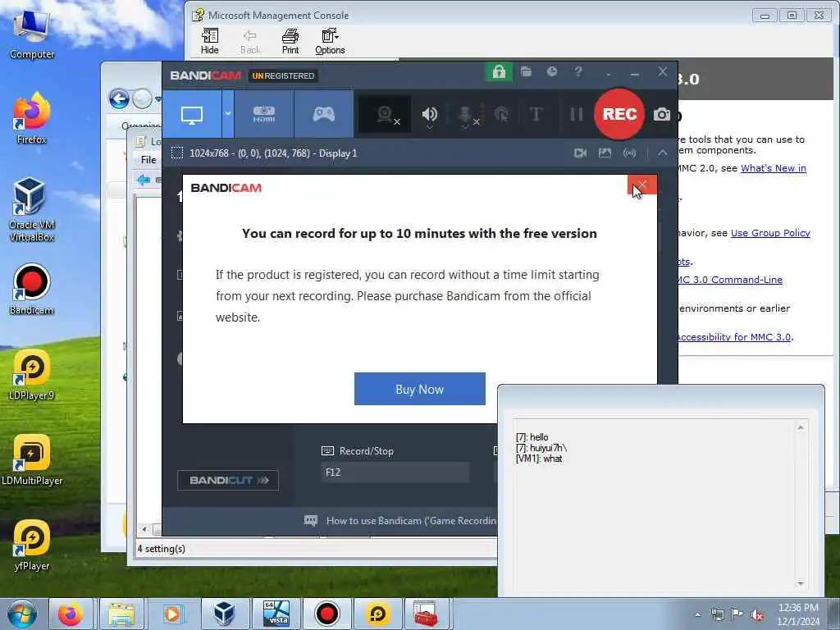This screenshot has height=630, width=840.
Task: Start recording with the red REC button
Action: [x=619, y=114]
